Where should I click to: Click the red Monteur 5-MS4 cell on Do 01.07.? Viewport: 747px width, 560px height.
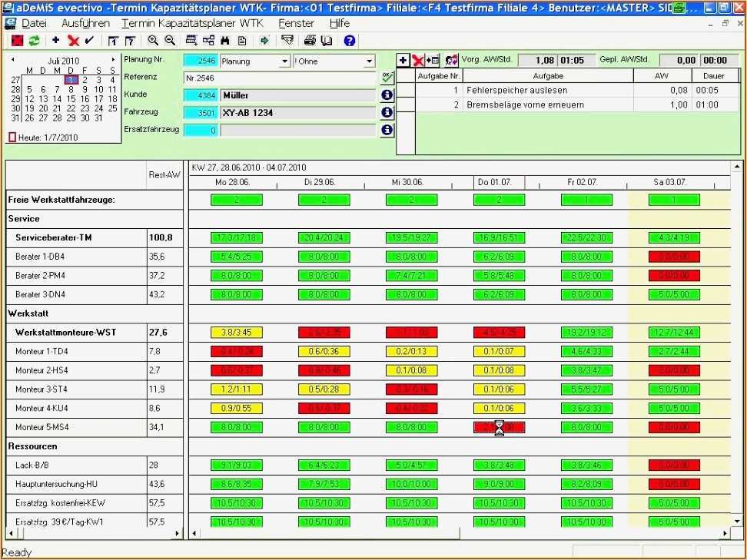tap(500, 427)
